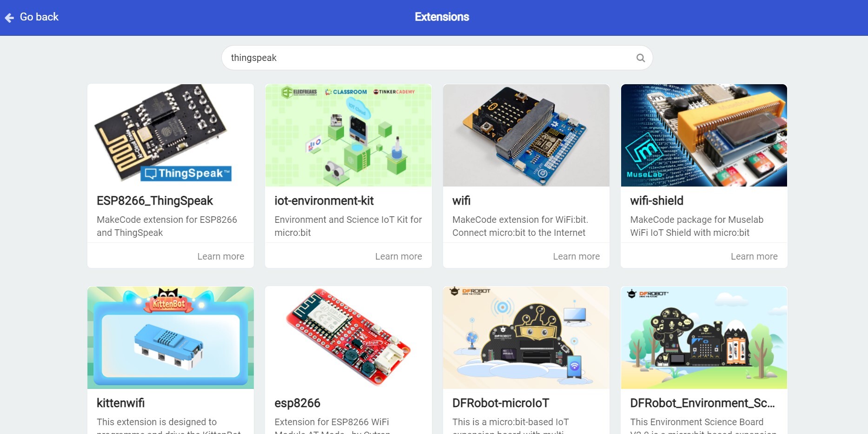Image resolution: width=868 pixels, height=434 pixels.
Task: Select the kittenwifi title
Action: click(x=121, y=403)
